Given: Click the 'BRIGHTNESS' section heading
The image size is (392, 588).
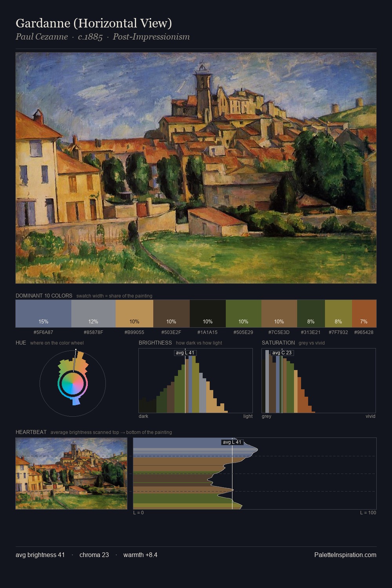Looking at the screenshot, I should pos(155,343).
